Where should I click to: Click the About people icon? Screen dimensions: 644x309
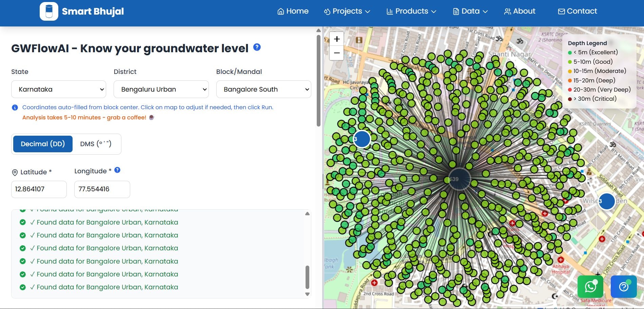(507, 12)
